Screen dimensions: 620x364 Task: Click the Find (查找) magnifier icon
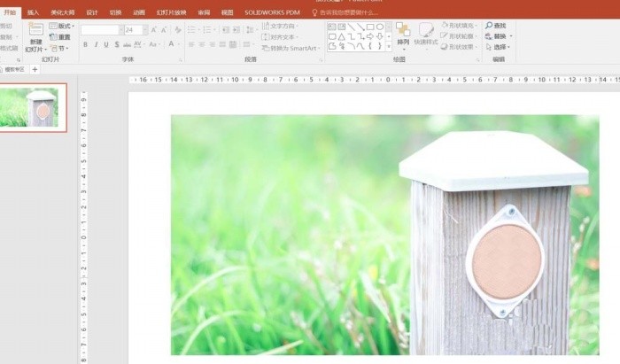[x=489, y=26]
